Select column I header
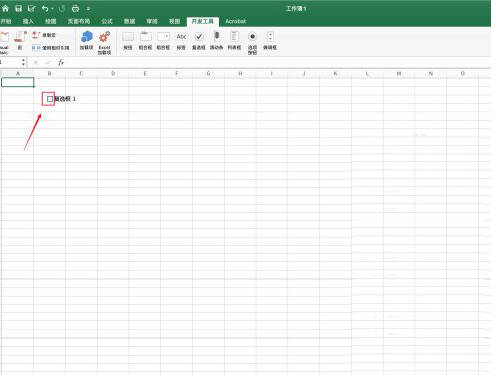The width and height of the screenshot is (500, 375). [272, 73]
